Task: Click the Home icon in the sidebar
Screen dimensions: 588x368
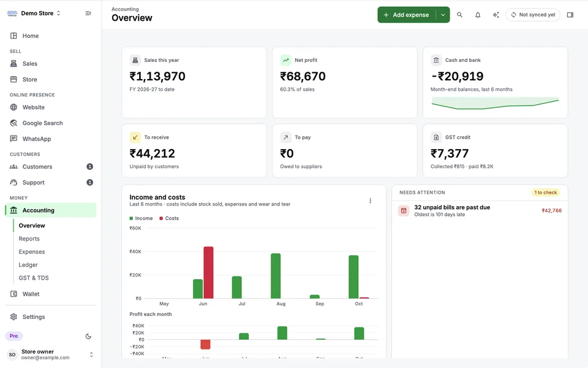Action: click(13, 36)
